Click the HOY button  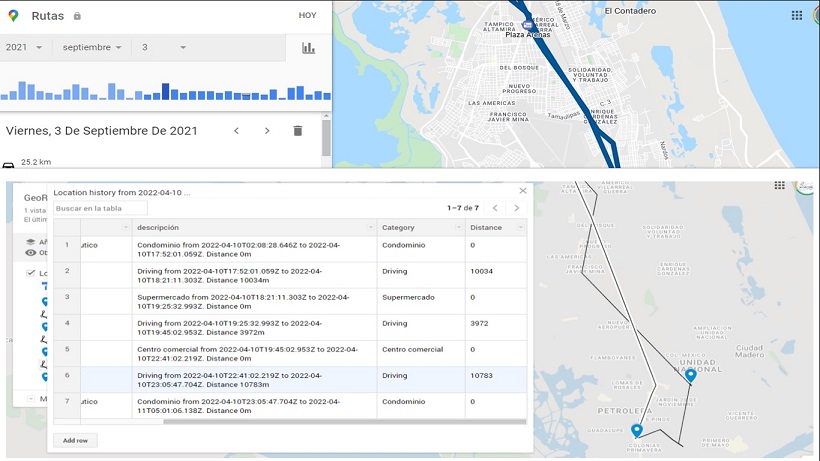coord(307,16)
